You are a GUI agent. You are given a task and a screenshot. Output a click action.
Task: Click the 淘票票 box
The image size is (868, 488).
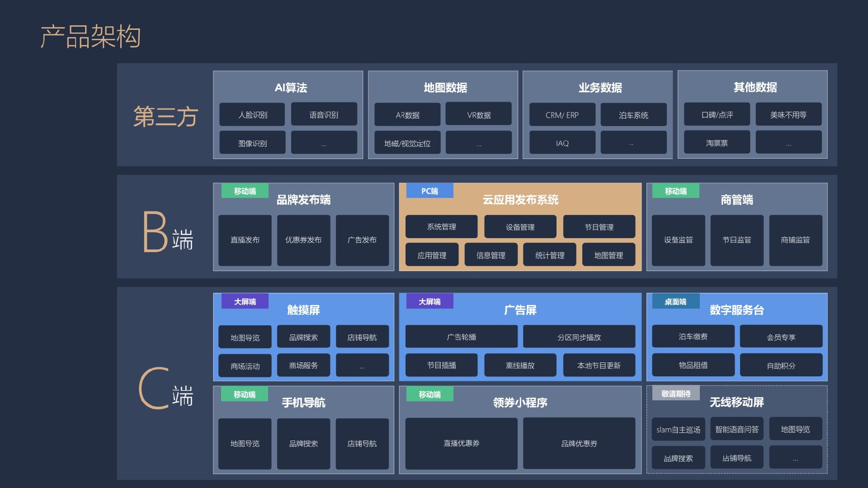coord(717,143)
